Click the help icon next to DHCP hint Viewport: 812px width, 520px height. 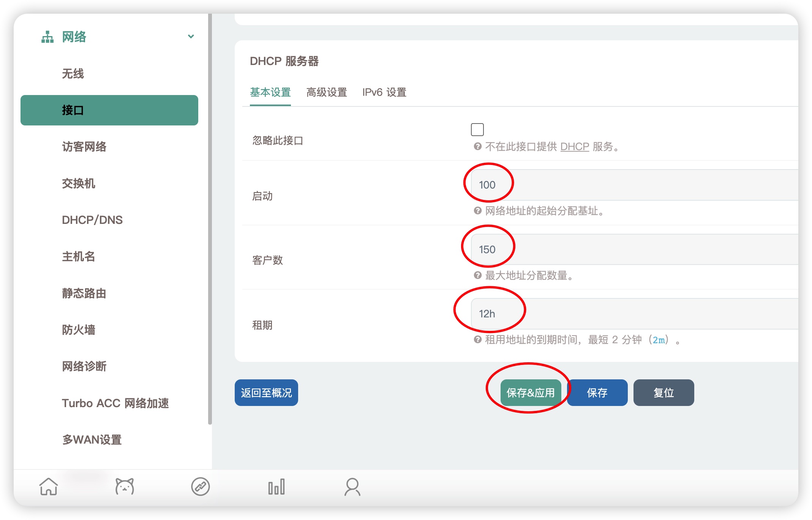click(477, 146)
